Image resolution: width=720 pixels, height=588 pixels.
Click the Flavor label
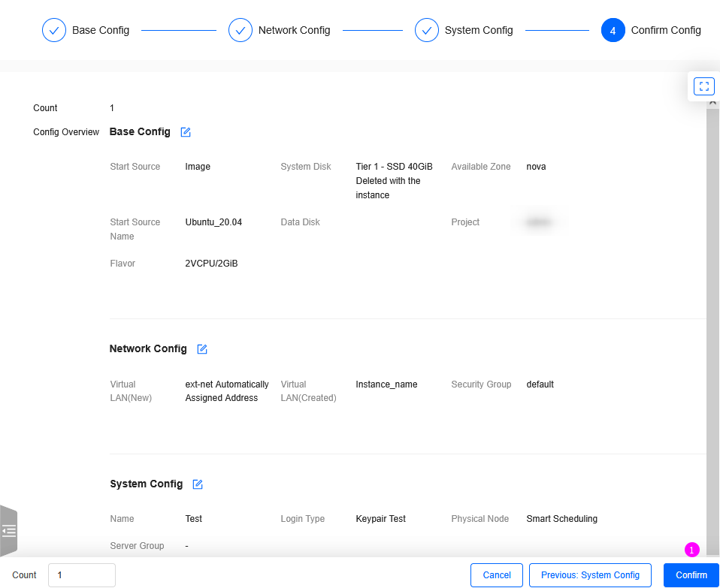tap(123, 264)
